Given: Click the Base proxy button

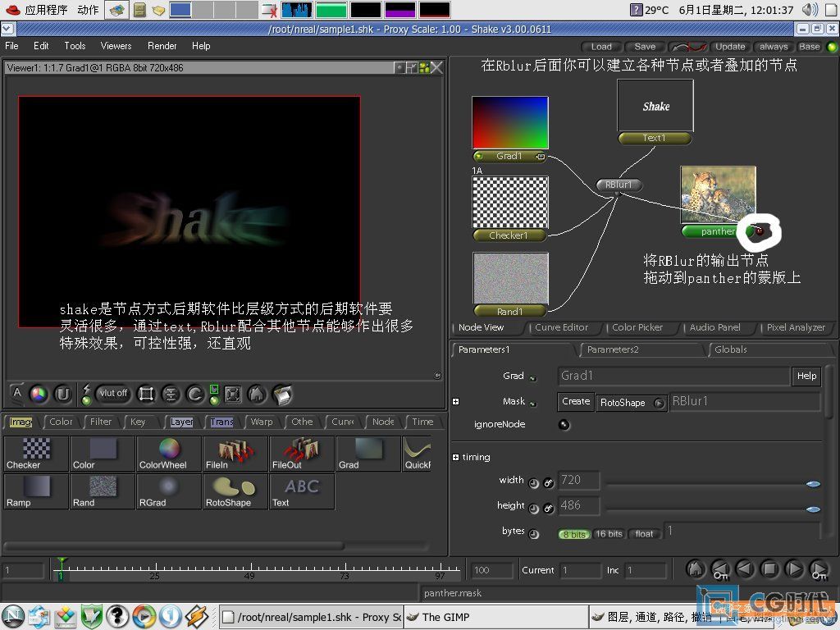Looking at the screenshot, I should click(809, 47).
